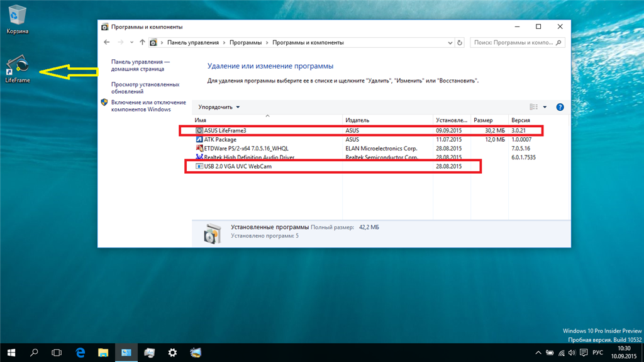Click size '30,2 МБ' cell
Image resolution: width=644 pixels, height=362 pixels.
click(494, 130)
